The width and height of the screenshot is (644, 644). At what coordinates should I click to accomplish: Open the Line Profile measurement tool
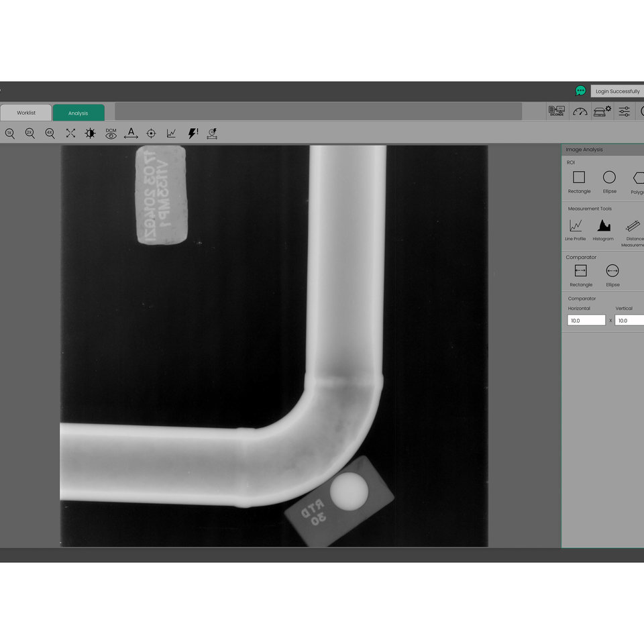coord(576,226)
